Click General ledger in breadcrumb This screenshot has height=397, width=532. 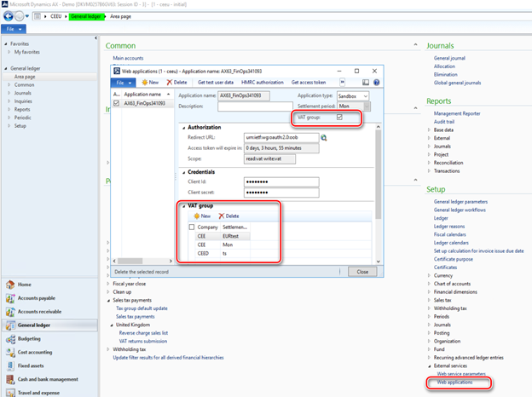coord(86,16)
